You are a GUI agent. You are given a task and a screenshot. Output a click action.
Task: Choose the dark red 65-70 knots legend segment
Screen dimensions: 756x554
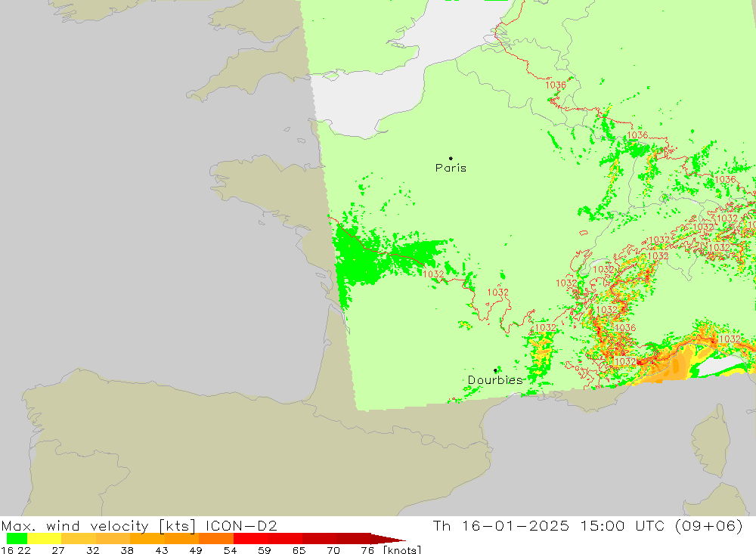point(319,539)
